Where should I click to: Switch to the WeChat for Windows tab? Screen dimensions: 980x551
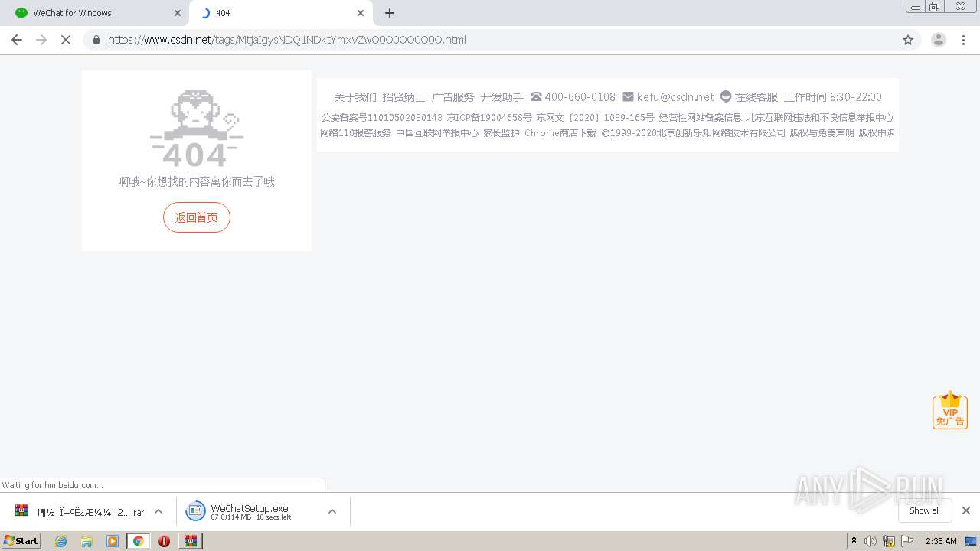click(x=95, y=13)
